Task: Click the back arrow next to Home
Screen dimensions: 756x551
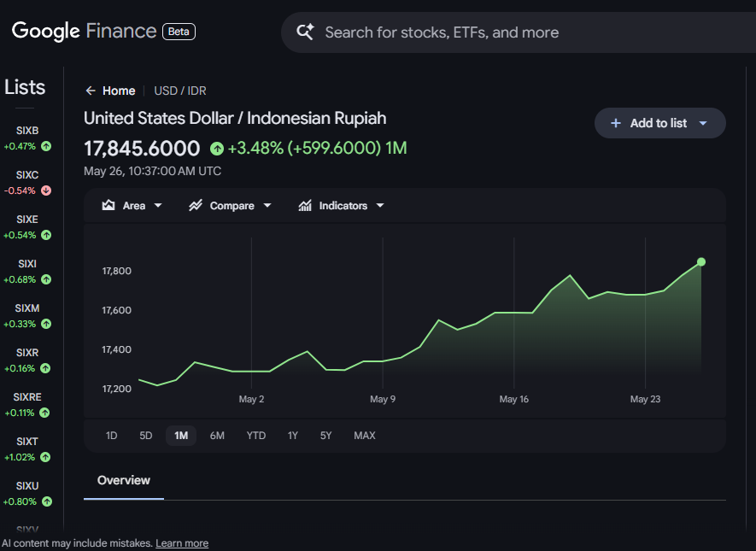Action: pyautogui.click(x=91, y=91)
